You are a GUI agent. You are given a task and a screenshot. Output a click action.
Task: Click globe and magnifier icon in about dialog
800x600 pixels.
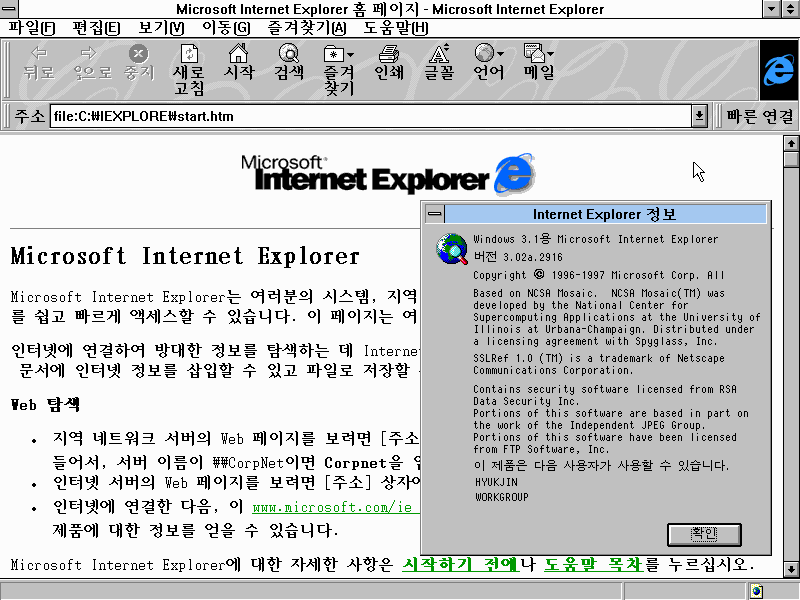pos(452,249)
